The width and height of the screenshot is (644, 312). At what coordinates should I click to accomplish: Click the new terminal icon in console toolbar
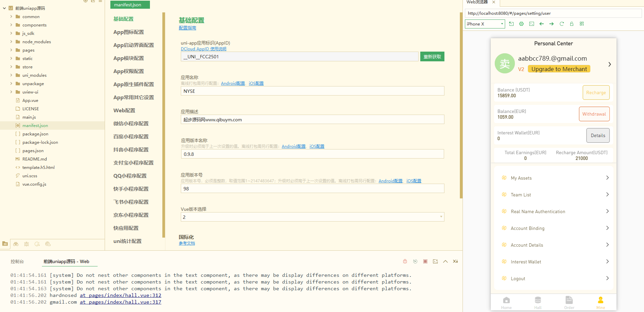coord(435,261)
